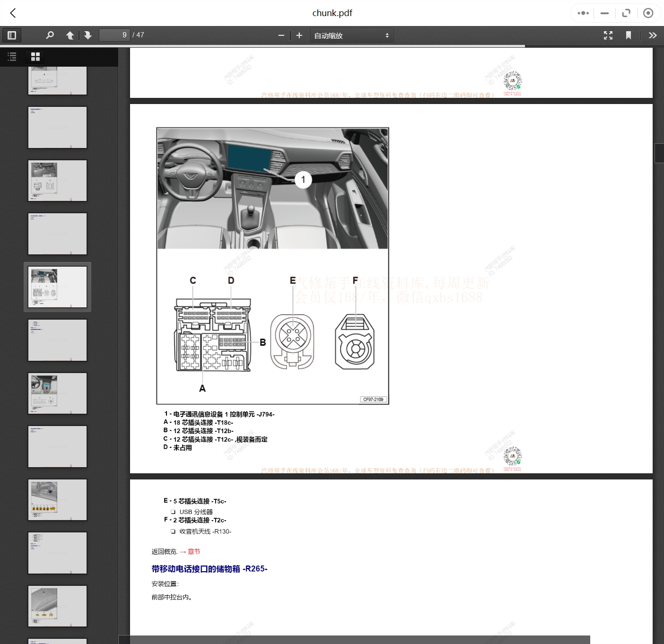The height and width of the screenshot is (644, 664).
Task: Select the highlighted page 9 thumbnail
Action: pyautogui.click(x=57, y=287)
